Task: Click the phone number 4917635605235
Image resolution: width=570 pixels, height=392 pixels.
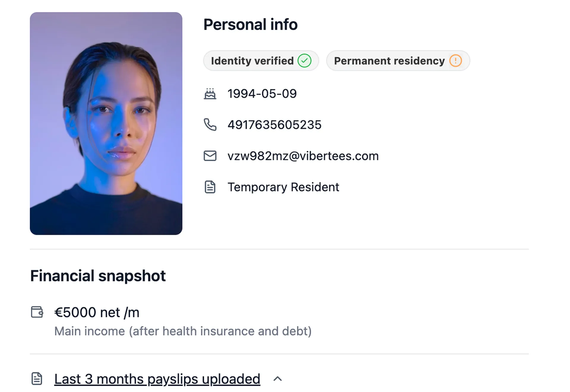Action: pyautogui.click(x=274, y=125)
